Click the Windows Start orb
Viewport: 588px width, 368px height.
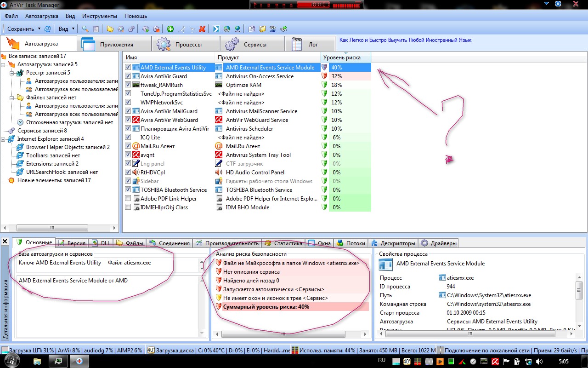(12, 361)
